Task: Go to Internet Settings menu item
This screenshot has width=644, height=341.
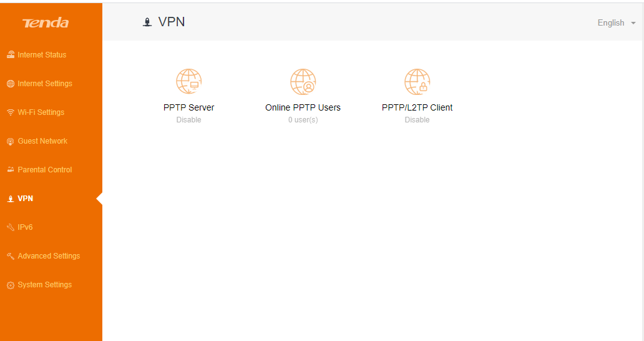Action: pyautogui.click(x=45, y=84)
